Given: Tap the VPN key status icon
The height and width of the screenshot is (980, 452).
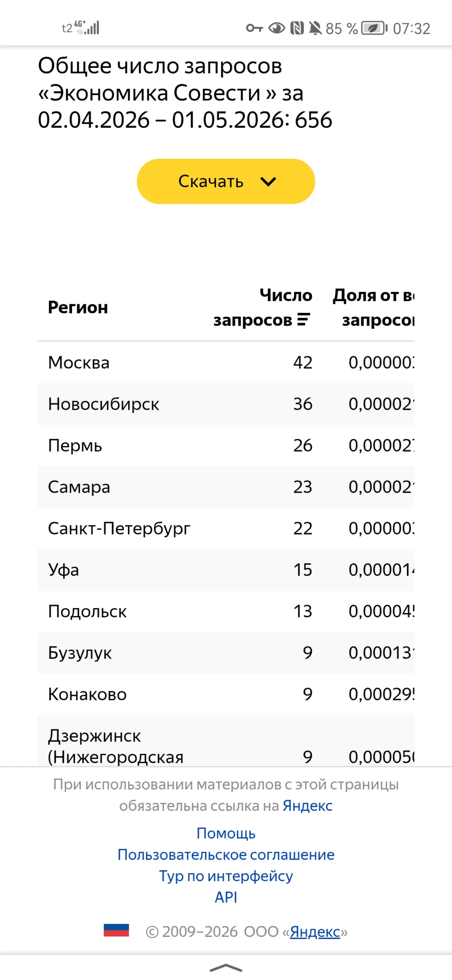Looking at the screenshot, I should 254,28.
